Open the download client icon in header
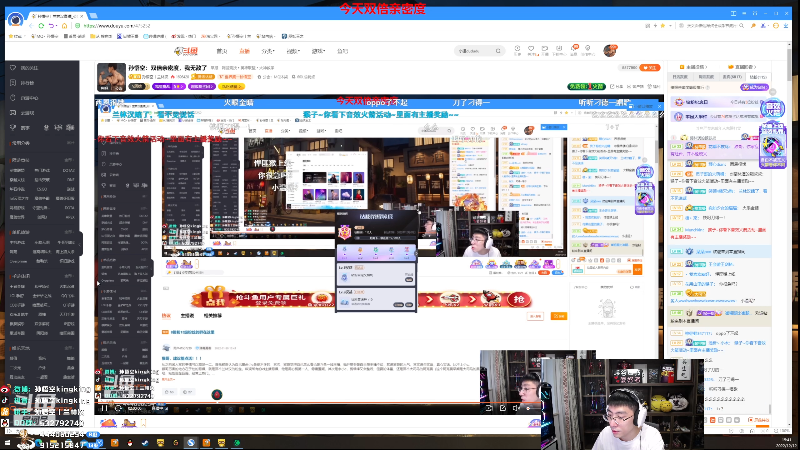 point(559,49)
